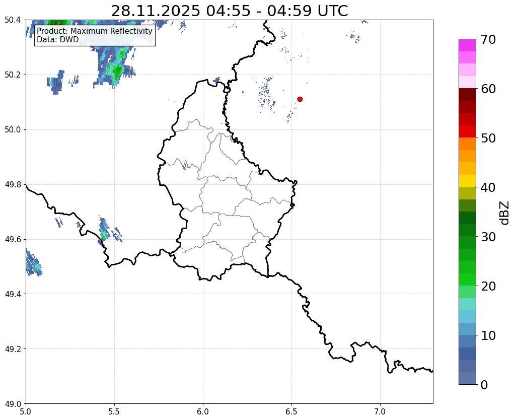Image resolution: width=515 pixels, height=420 pixels.
Task: Click the longitude label 7.0
Action: [381, 411]
